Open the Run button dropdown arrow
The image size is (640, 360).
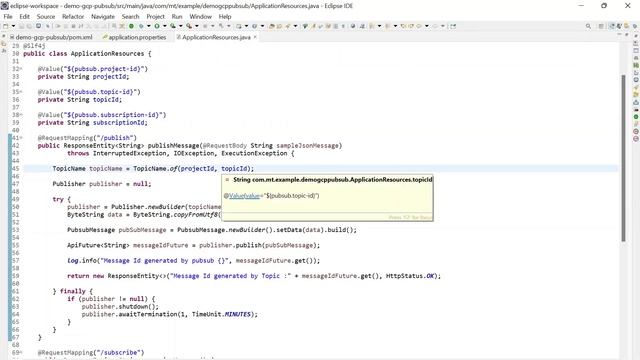coord(164,26)
